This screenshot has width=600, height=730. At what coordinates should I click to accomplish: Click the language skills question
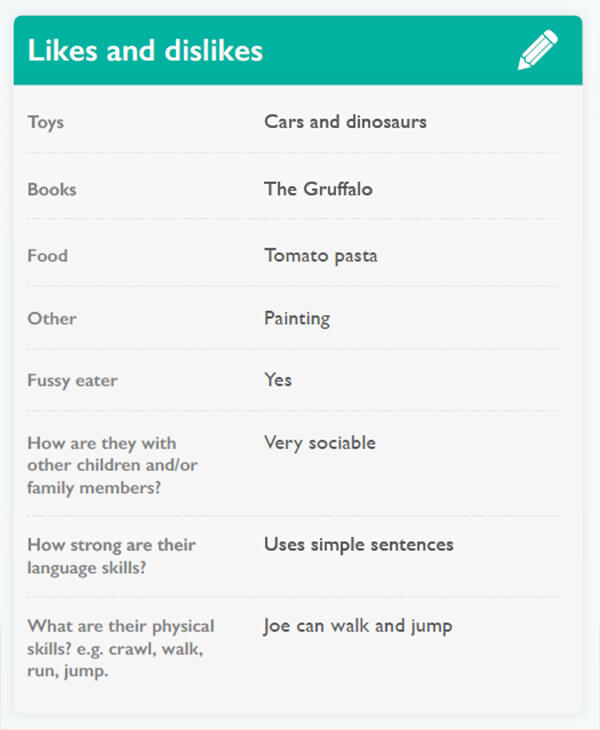[111, 557]
